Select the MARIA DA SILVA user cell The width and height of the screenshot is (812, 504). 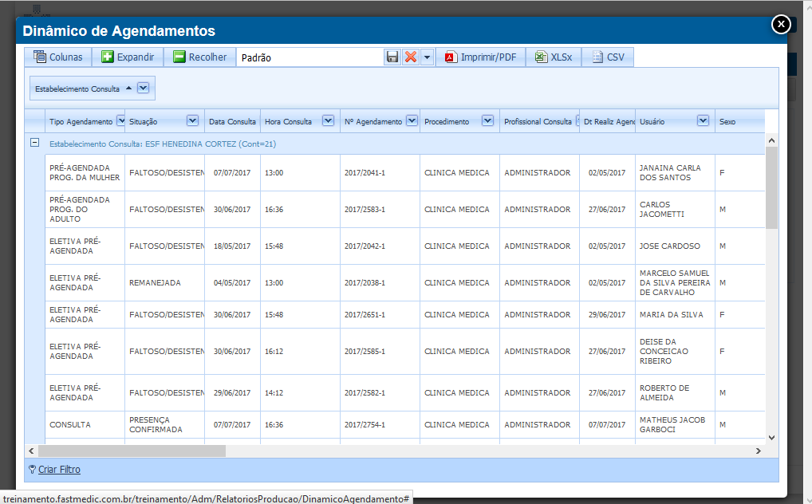(675, 314)
